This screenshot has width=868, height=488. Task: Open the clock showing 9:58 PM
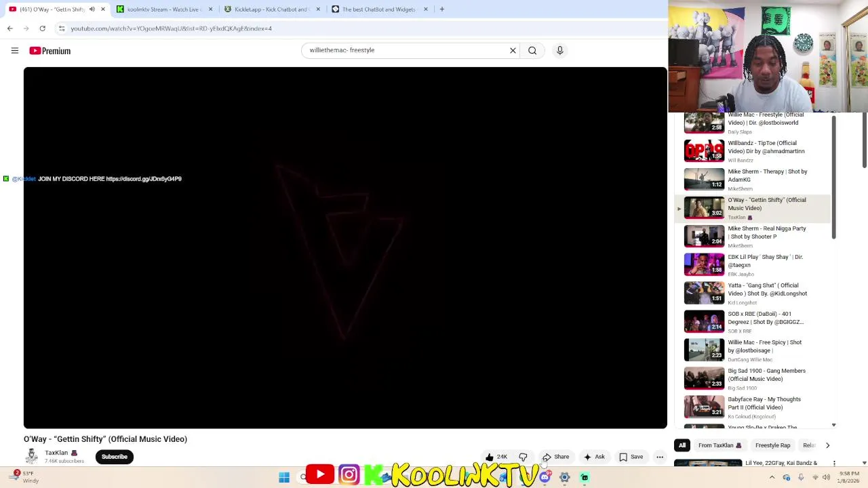point(849,477)
